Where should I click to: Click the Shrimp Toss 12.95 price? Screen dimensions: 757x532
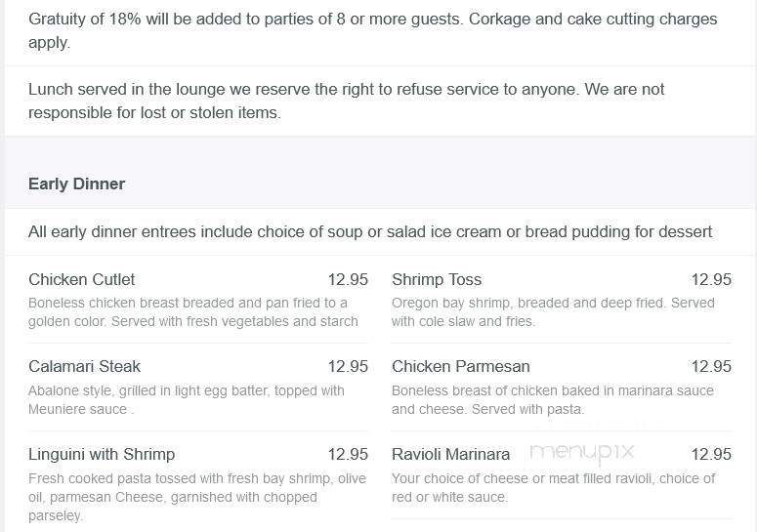[711, 280]
